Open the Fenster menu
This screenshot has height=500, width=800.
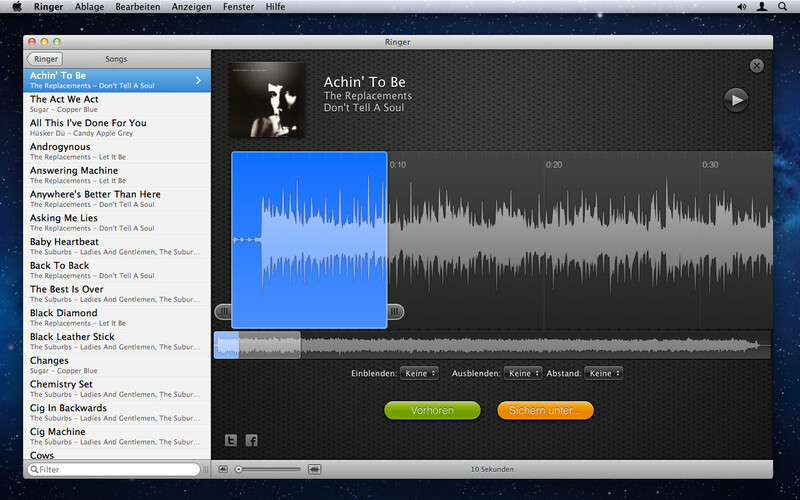(x=238, y=7)
